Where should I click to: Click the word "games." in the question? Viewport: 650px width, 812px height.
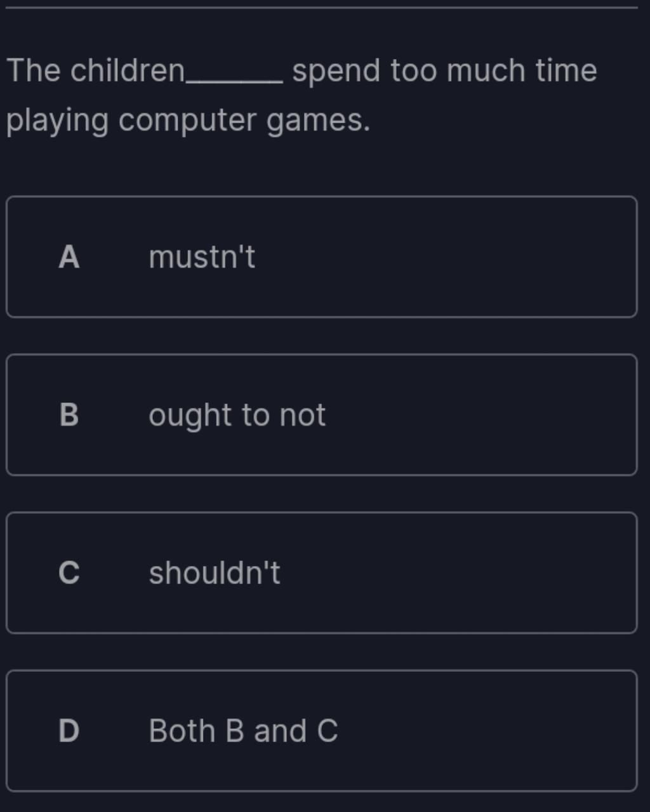tap(318, 121)
